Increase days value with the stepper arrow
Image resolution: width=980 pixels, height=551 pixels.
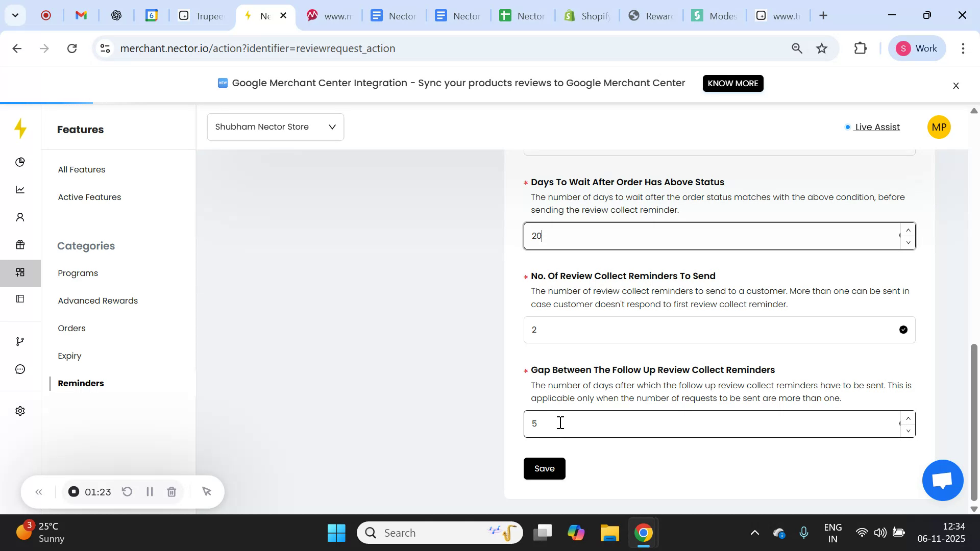(x=908, y=230)
